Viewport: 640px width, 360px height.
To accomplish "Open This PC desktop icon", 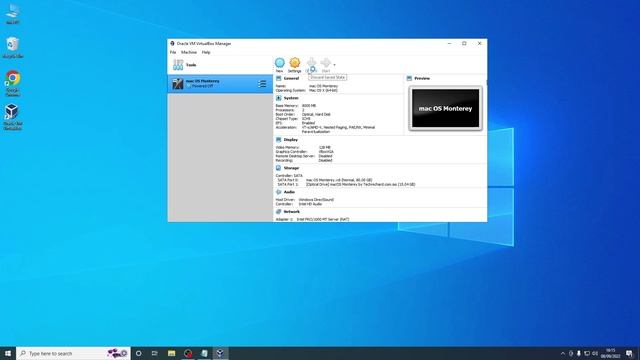I will pos(13,13).
